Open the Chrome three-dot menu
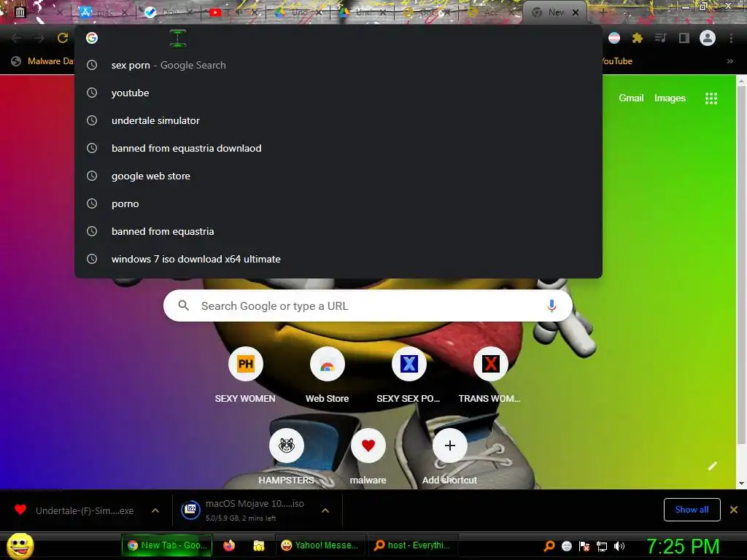This screenshot has width=747, height=560. click(731, 38)
